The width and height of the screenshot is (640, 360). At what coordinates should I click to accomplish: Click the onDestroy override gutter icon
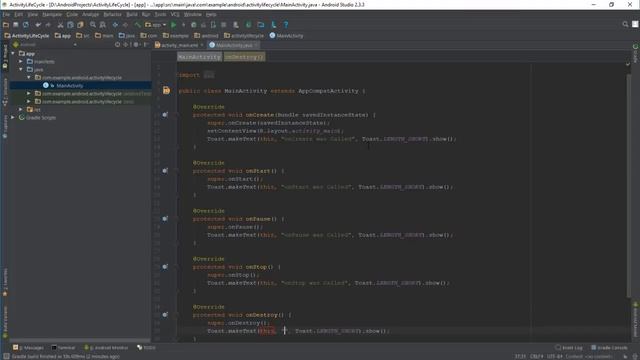(x=165, y=315)
